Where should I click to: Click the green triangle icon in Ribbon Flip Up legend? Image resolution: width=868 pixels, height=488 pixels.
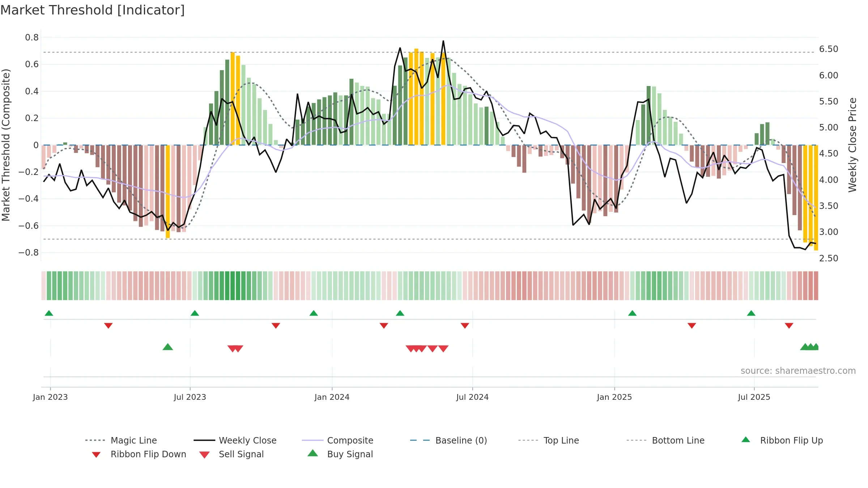[746, 440]
